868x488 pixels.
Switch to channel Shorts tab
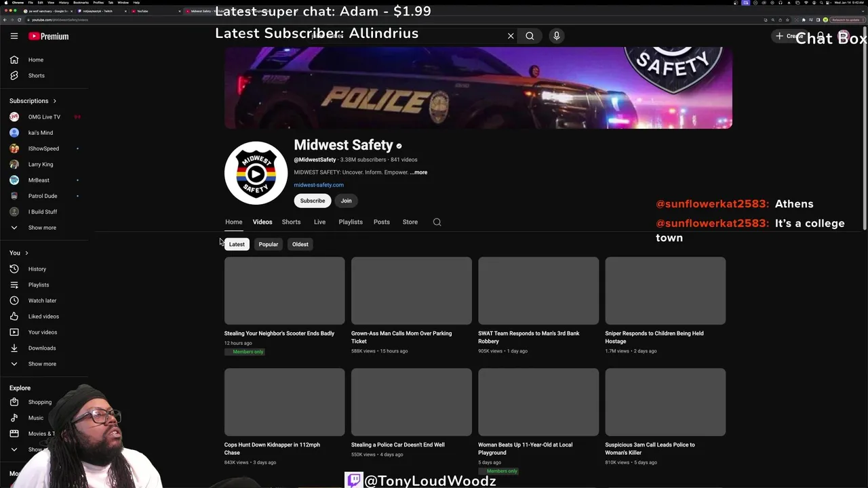[291, 222]
